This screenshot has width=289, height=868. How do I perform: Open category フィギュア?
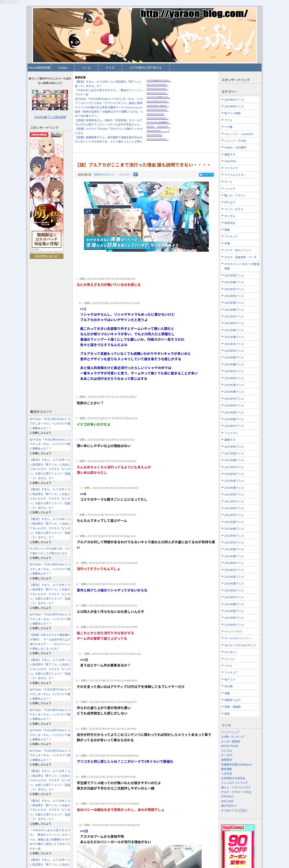click(231, 673)
